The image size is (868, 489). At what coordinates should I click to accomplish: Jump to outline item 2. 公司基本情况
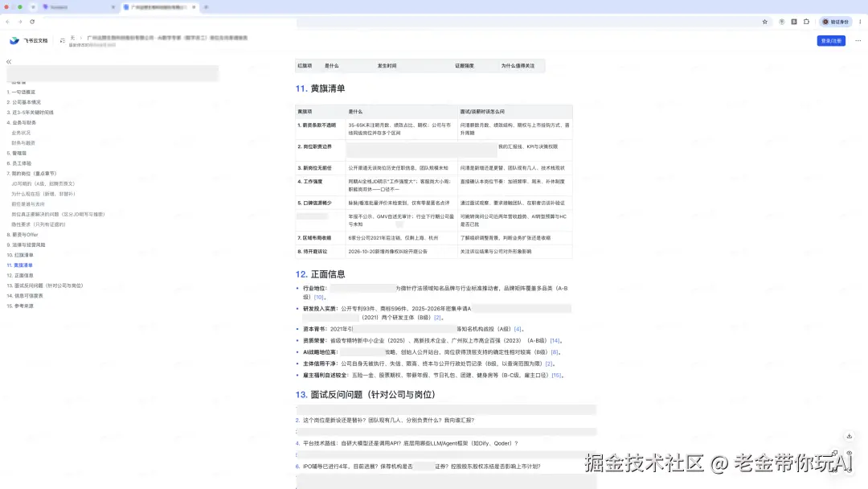[x=24, y=102]
